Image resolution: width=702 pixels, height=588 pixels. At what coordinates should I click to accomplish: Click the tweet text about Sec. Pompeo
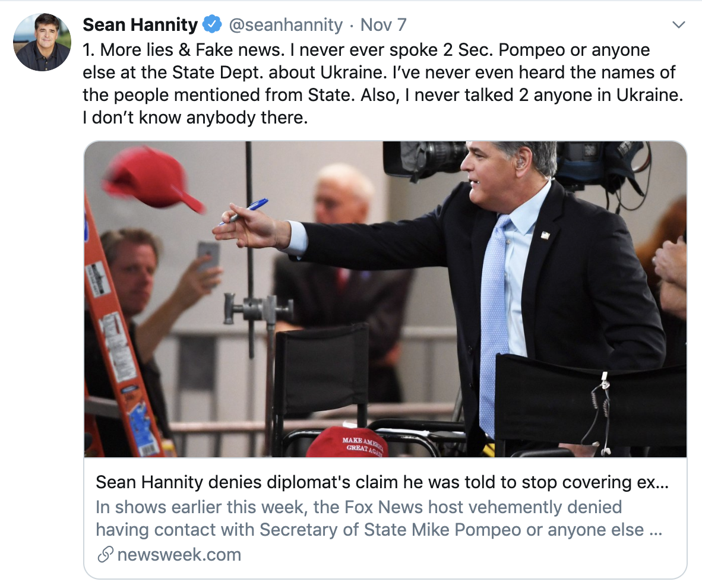(x=380, y=83)
